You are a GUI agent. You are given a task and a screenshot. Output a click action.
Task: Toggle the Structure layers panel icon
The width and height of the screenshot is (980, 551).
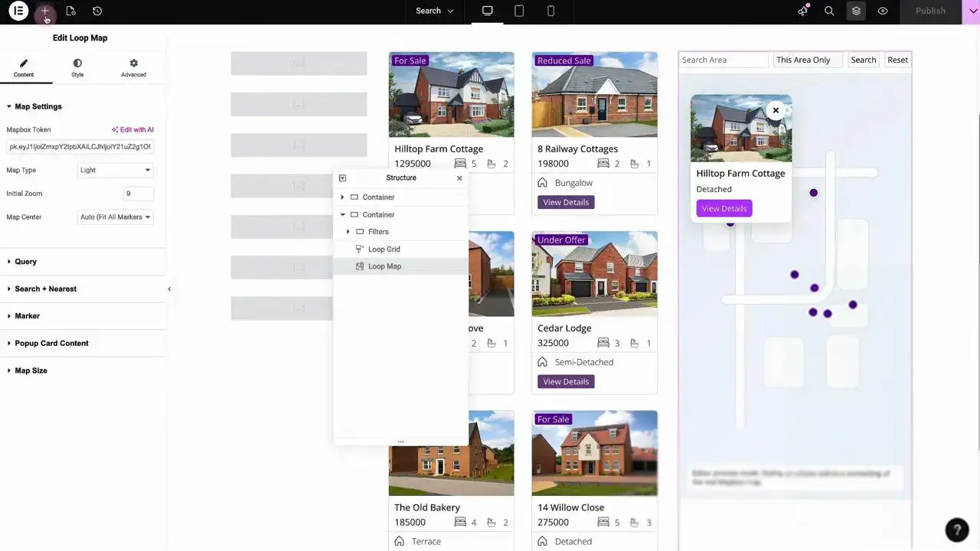coord(856,11)
